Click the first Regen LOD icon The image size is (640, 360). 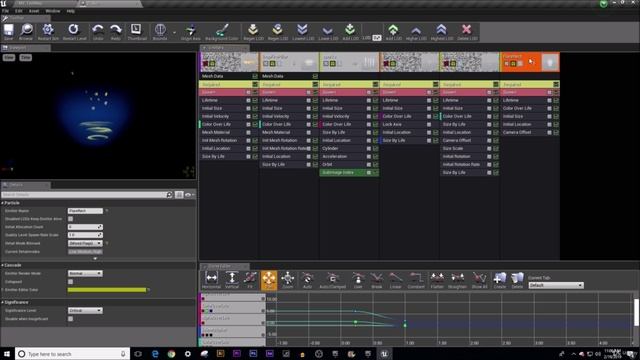pos(253,31)
